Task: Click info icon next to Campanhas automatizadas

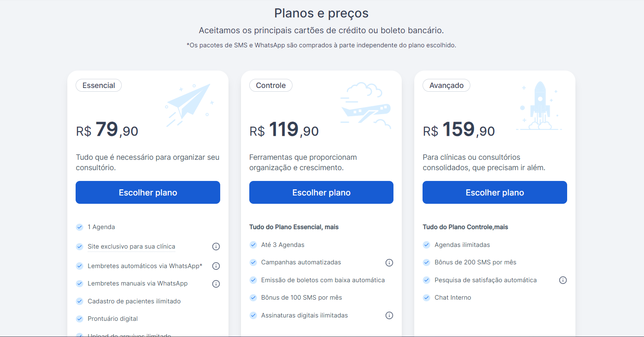Action: [389, 263]
